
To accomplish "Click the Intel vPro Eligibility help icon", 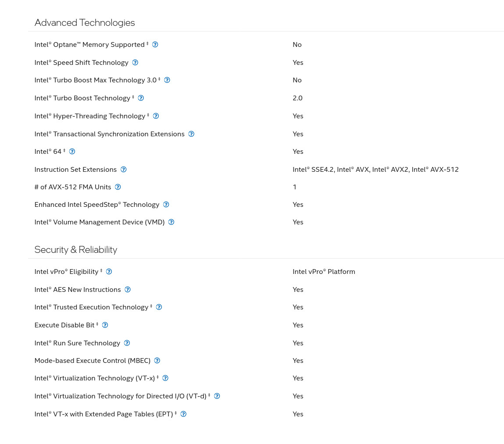I will coord(109,272).
